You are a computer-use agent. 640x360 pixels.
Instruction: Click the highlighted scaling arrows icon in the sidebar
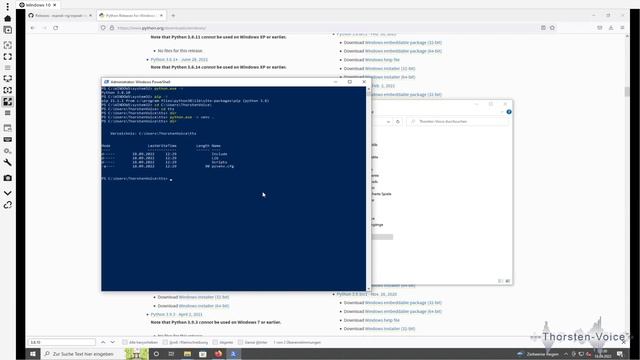click(x=7, y=102)
